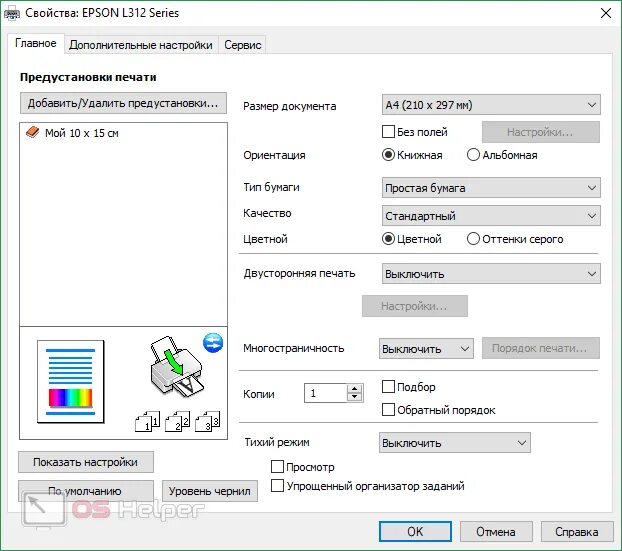622x551 pixels.
Task: Click the 2-2 collate pages icon
Action: (177, 421)
